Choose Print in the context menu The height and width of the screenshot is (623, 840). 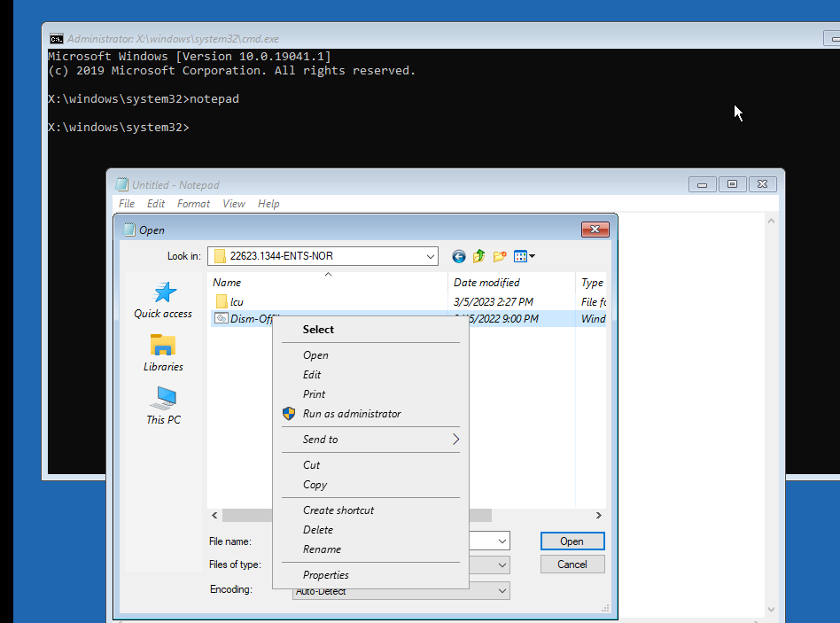pyautogui.click(x=370, y=394)
